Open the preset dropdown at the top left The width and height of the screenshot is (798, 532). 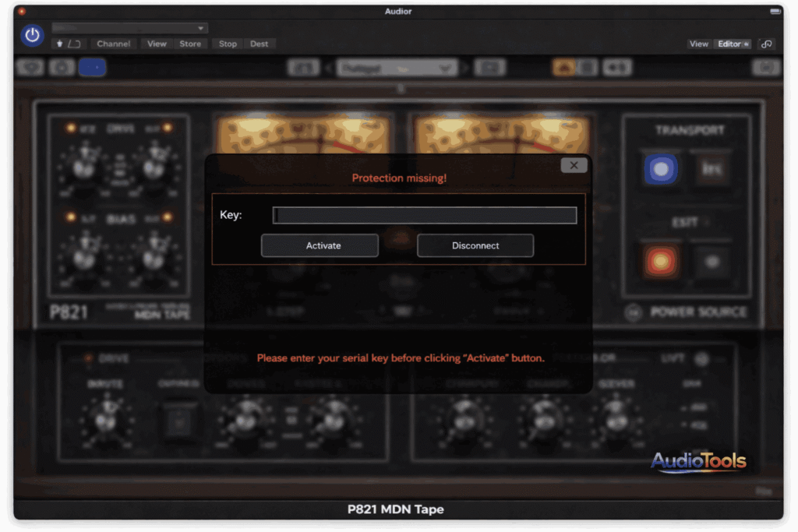(x=129, y=28)
